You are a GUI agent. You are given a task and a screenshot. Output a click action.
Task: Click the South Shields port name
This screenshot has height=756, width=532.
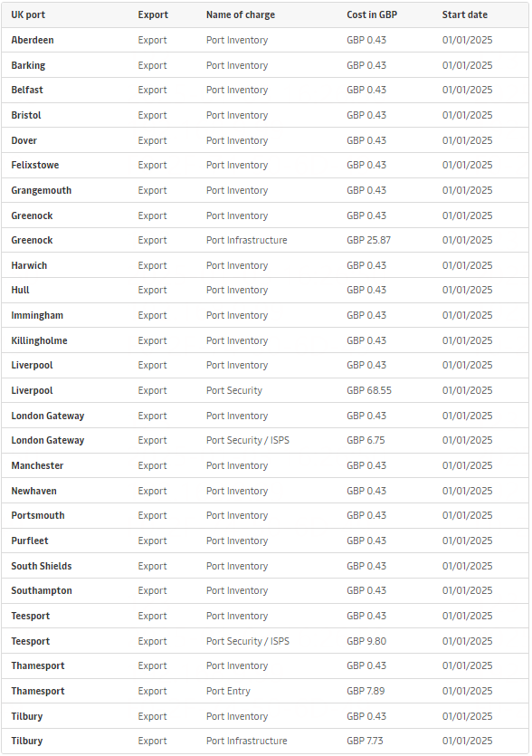coord(41,566)
